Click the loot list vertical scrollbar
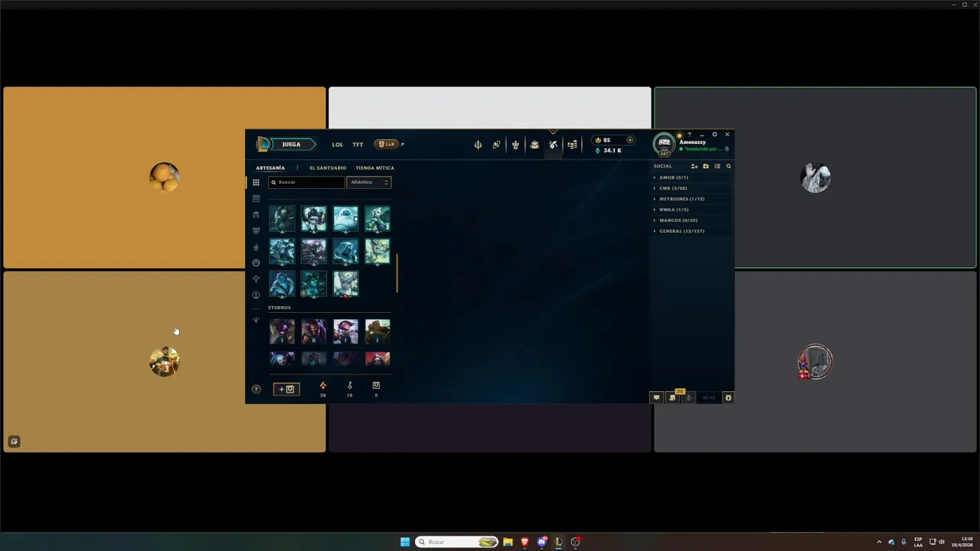The width and height of the screenshot is (980, 551). point(397,273)
